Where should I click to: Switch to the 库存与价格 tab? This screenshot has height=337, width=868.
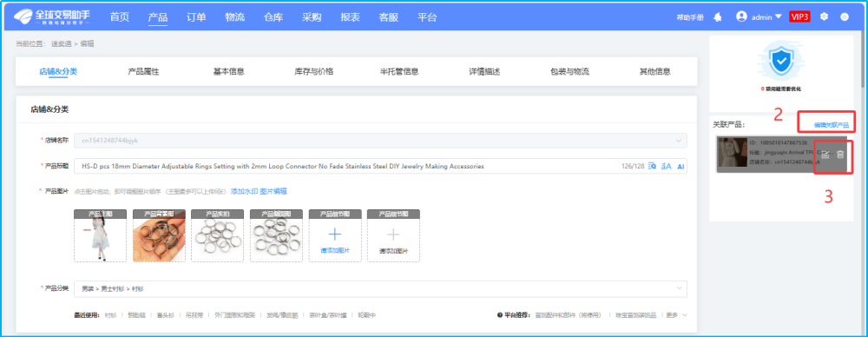pos(314,71)
